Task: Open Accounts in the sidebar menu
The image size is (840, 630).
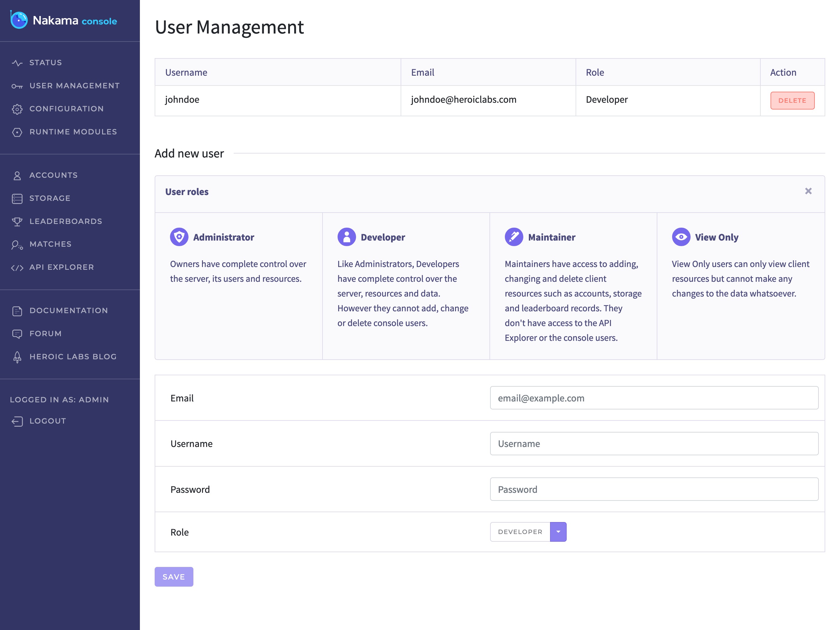Action: point(53,175)
